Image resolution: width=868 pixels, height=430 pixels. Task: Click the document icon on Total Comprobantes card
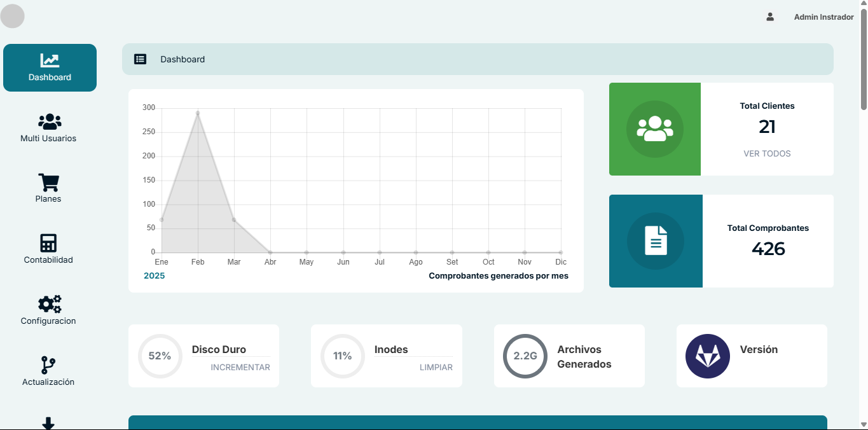pos(656,240)
